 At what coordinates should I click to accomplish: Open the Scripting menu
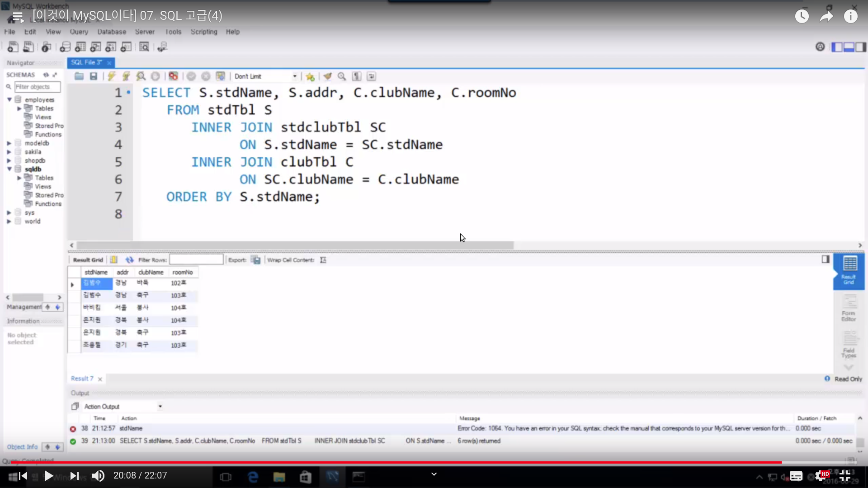204,32
